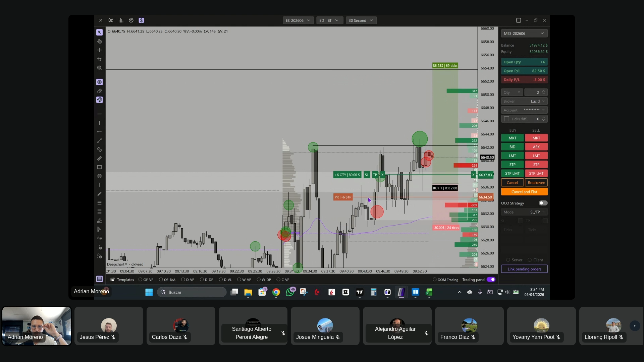Click the purple dollar trading icon

[141, 20]
